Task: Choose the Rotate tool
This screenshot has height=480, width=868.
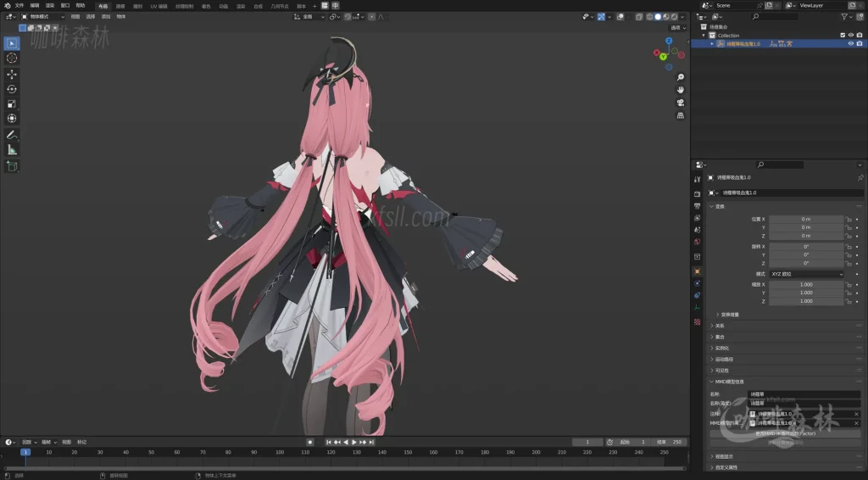Action: (x=12, y=89)
